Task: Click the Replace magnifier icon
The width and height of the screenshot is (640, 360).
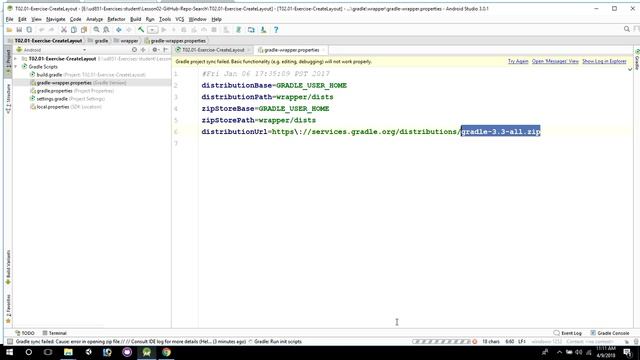Action: 106,30
